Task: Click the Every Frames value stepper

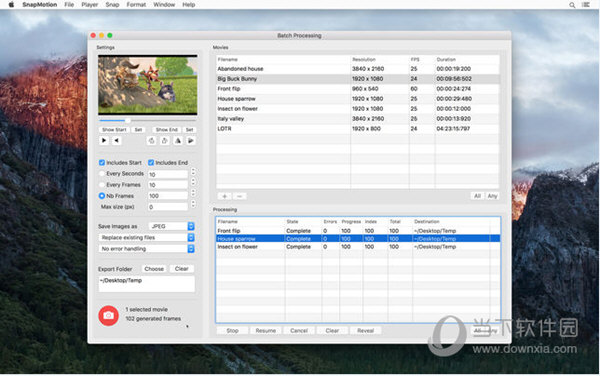Action: [x=193, y=182]
